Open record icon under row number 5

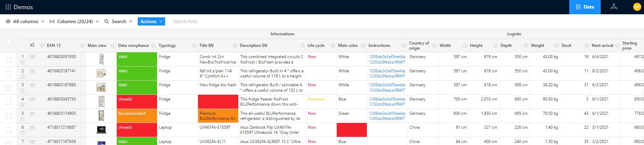point(23,119)
